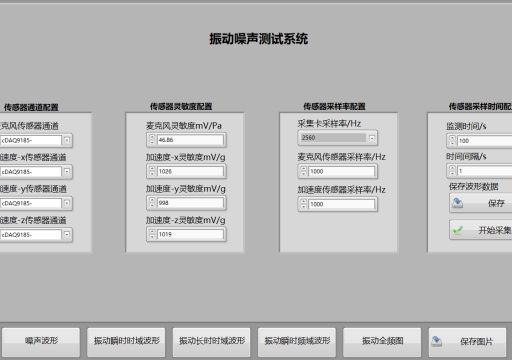The width and height of the screenshot is (512, 360).
Task: Click the stepper arrows for 加速度-y灵敏度
Action: [152, 203]
